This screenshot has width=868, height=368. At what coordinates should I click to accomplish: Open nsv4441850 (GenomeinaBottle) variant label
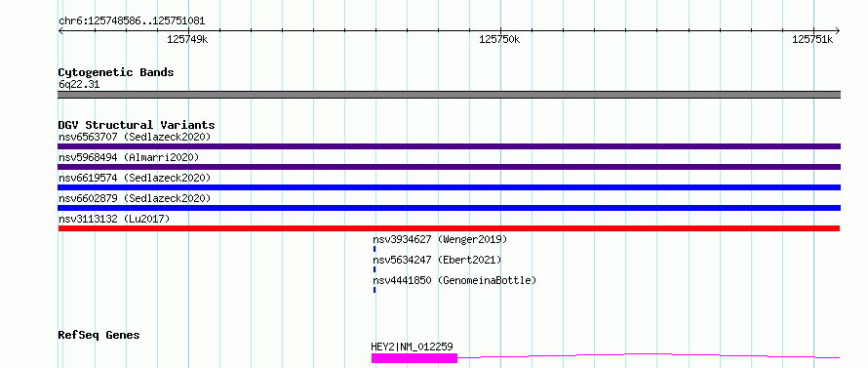tap(454, 280)
